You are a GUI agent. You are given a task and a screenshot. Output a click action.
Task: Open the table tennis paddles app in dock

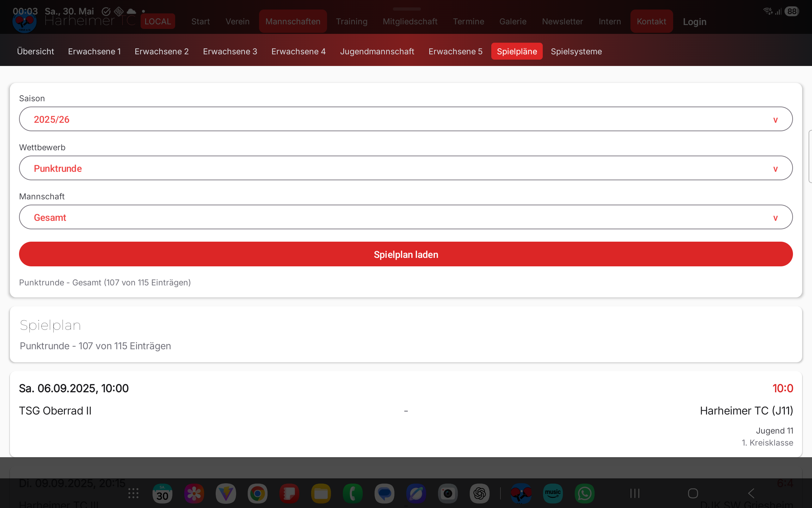pyautogui.click(x=521, y=493)
